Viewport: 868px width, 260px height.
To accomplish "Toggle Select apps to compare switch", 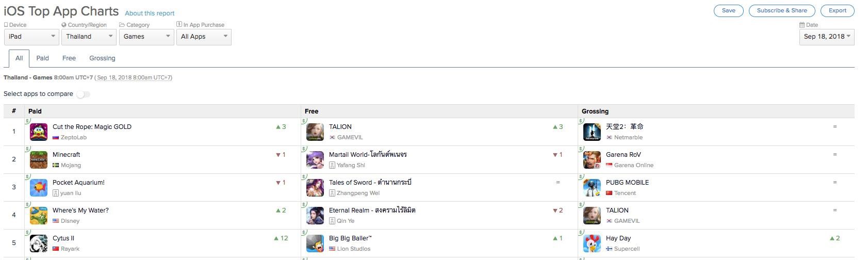I will coord(84,94).
